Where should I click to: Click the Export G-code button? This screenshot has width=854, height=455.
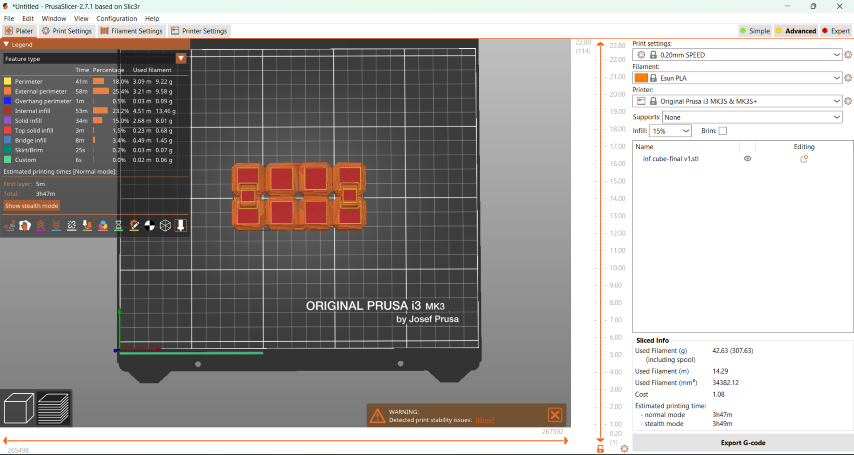click(x=743, y=442)
